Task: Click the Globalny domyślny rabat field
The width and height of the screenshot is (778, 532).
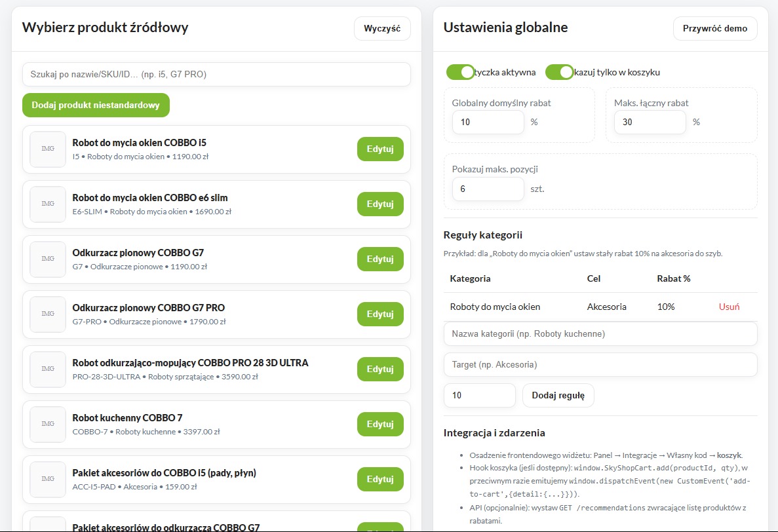Action: (x=488, y=122)
